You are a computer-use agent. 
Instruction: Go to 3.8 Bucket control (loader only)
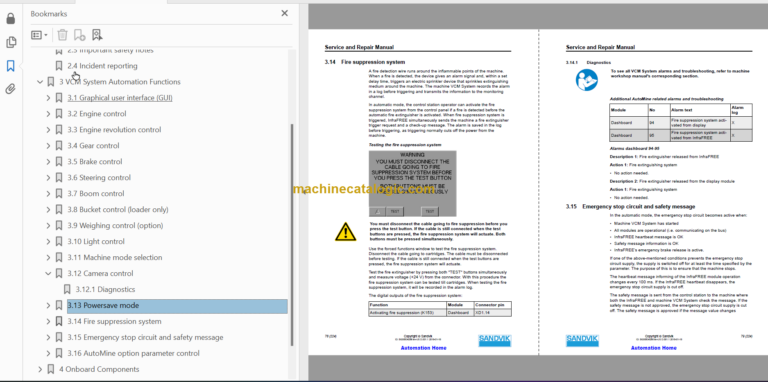pyautogui.click(x=118, y=210)
